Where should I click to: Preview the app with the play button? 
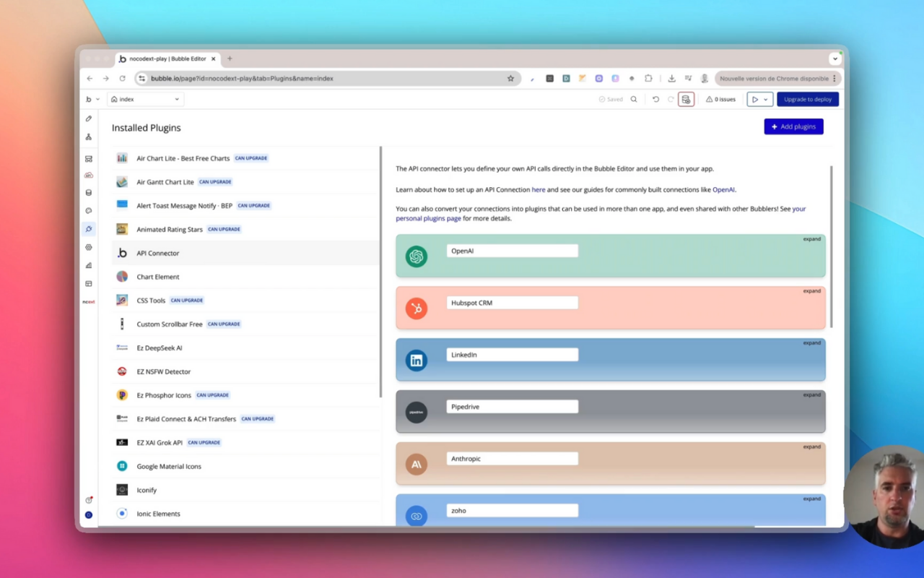click(755, 99)
